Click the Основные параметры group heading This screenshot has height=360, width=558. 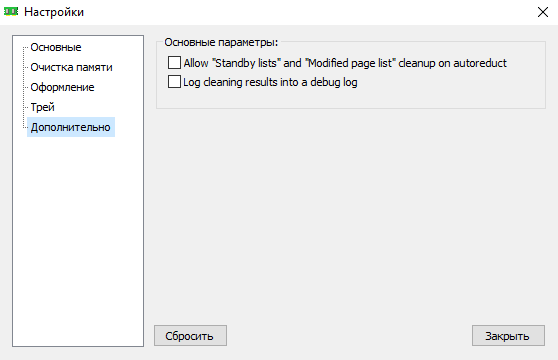[221, 42]
